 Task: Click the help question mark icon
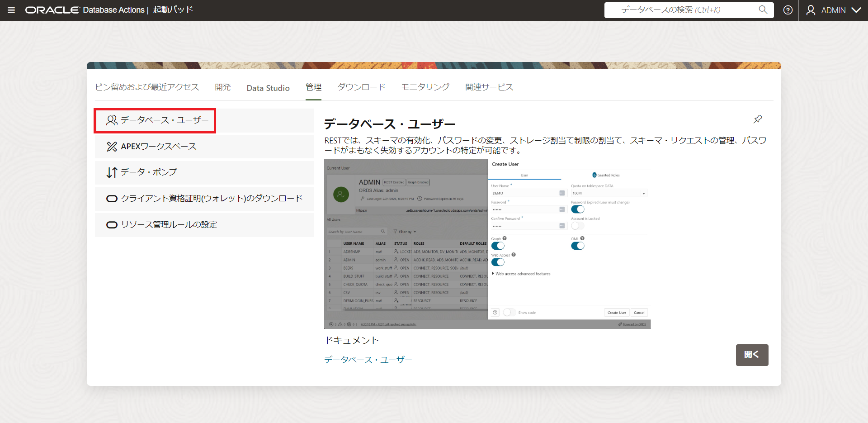(788, 10)
